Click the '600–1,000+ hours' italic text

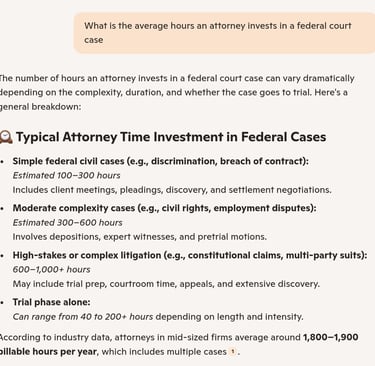(x=51, y=269)
